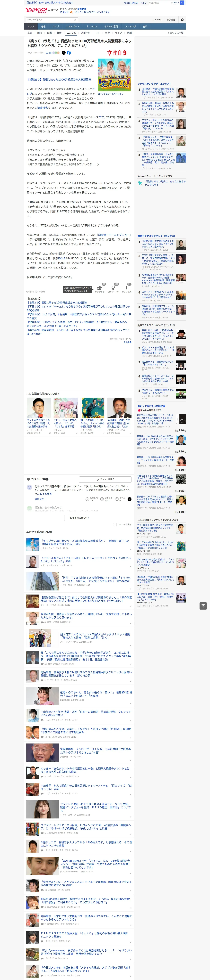Viewport: 210px width, 980px height.
Task: Open 高須院長 提供表示 article link
Action: (86, 674)
